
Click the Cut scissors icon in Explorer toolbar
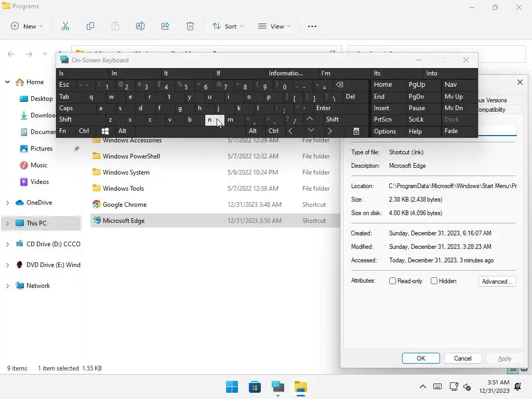tap(65, 26)
